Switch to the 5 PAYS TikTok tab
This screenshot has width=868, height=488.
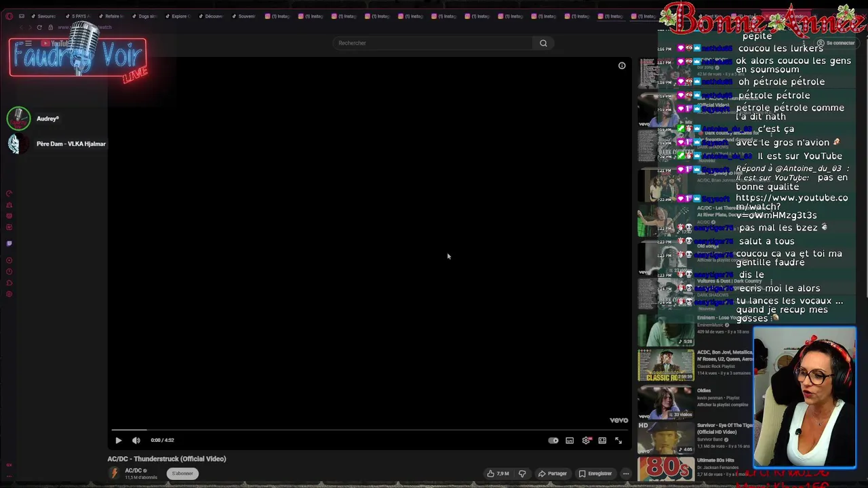pyautogui.click(x=77, y=16)
